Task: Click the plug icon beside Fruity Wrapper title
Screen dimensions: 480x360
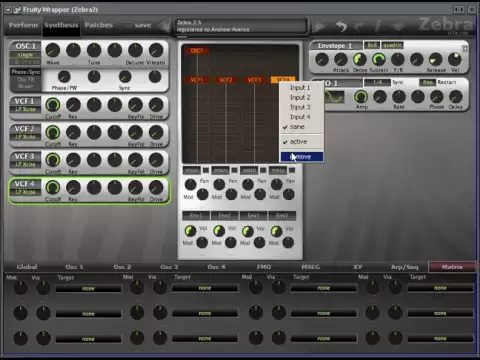Action: (x=17, y=10)
